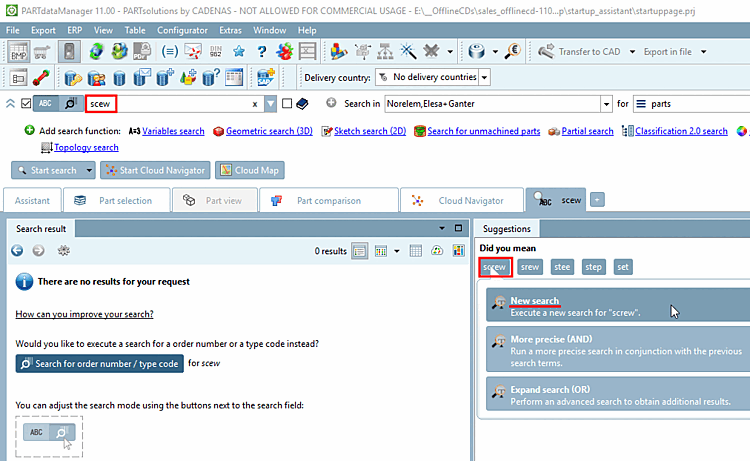Screen dimensions: 750x461
Task: Open the Assistant tab
Action: (32, 200)
